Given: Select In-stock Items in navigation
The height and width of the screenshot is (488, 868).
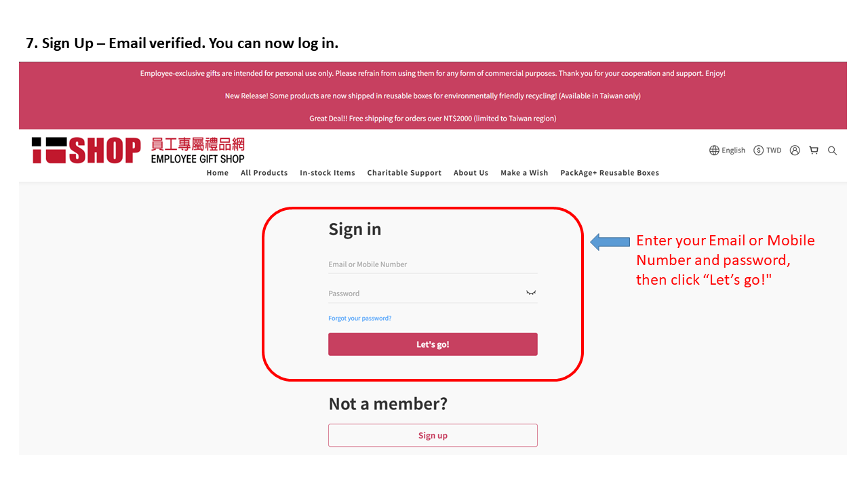Looking at the screenshot, I should pyautogui.click(x=328, y=173).
